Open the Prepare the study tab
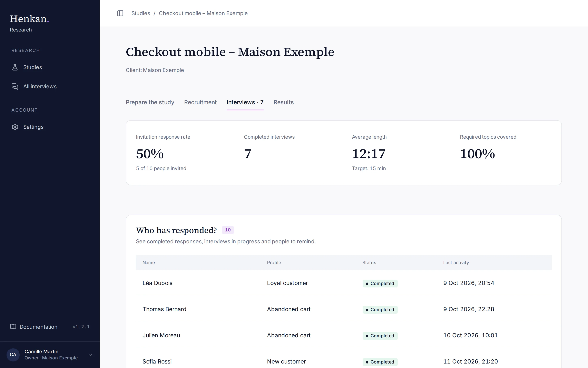The height and width of the screenshot is (368, 588). (150, 102)
